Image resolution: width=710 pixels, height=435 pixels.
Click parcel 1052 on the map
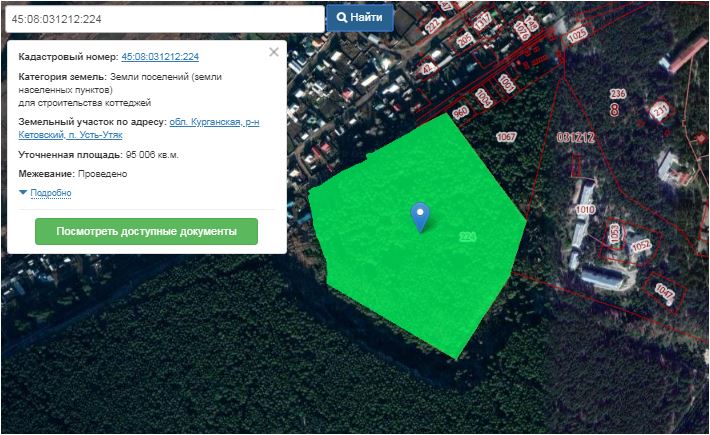(640, 244)
